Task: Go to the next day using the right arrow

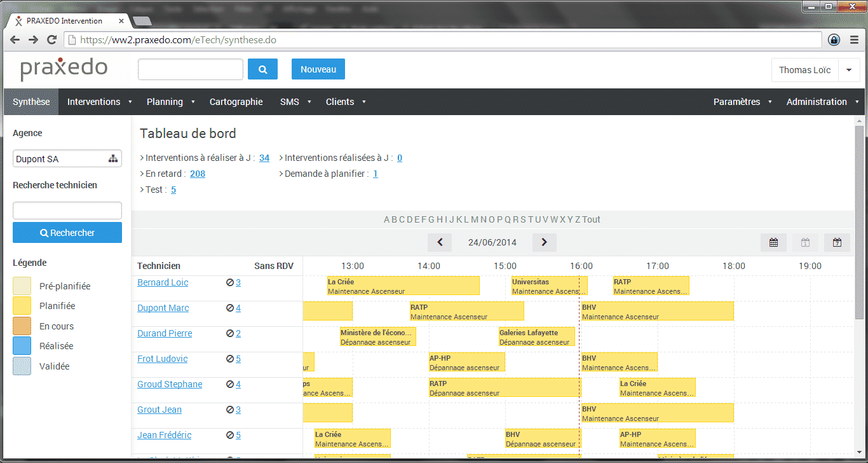Action: pyautogui.click(x=544, y=242)
